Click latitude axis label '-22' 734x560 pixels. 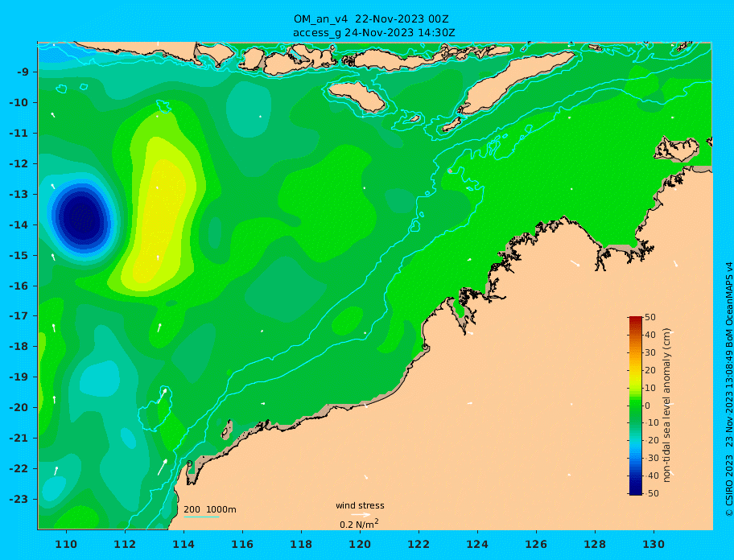click(19, 469)
